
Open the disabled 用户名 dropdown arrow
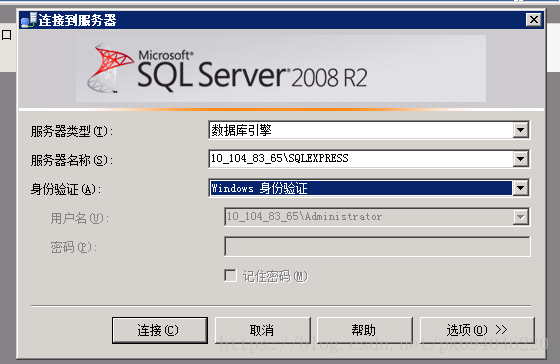521,217
